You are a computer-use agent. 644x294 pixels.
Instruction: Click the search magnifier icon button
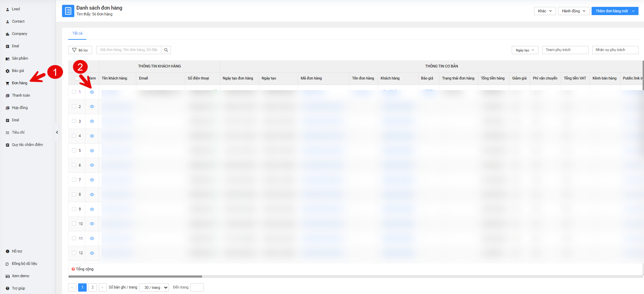pos(166,50)
